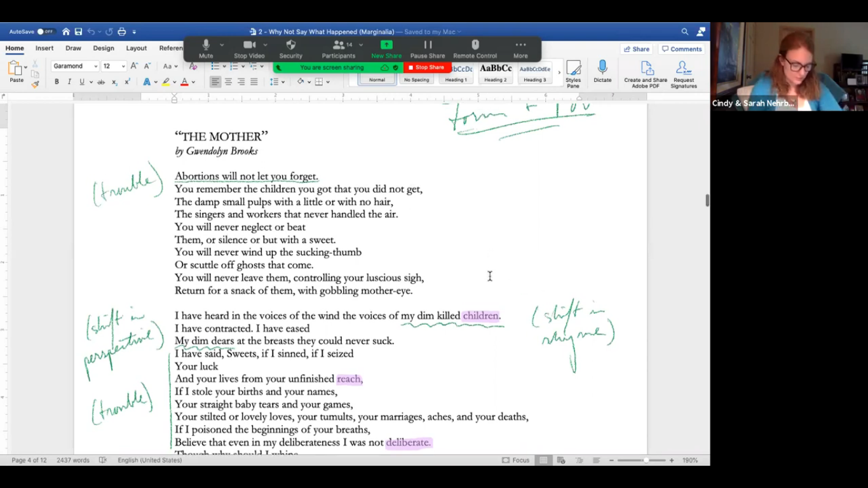Switch to the Draw ribbon tab
Screen dimensions: 868x488
tap(73, 48)
